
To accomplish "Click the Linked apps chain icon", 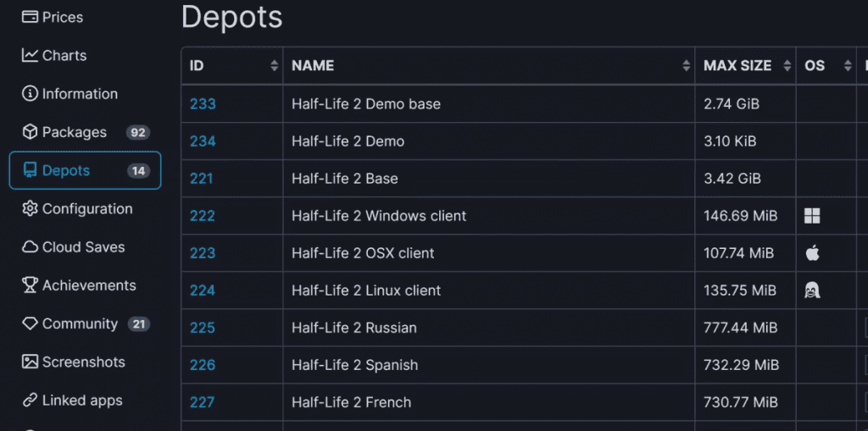I will (x=31, y=401).
